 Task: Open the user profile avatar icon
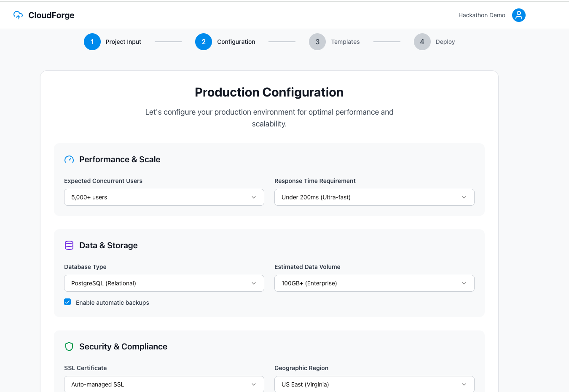click(x=519, y=15)
